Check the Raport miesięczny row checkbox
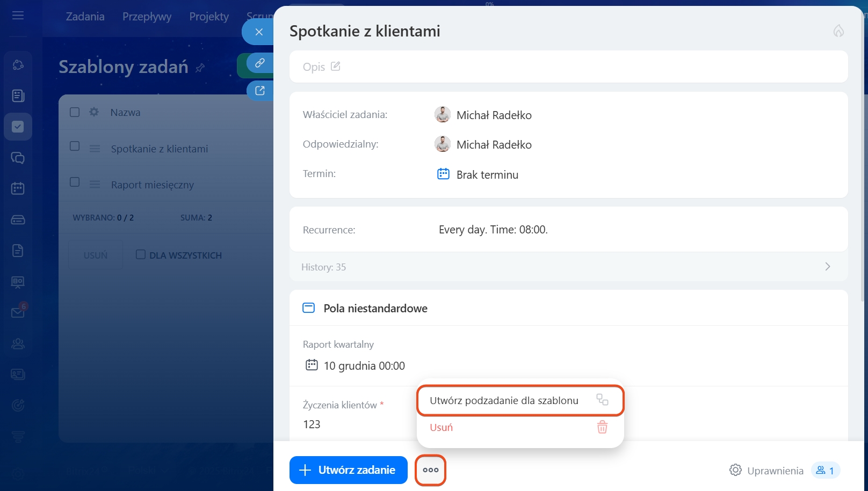The width and height of the screenshot is (868, 491). coord(75,182)
